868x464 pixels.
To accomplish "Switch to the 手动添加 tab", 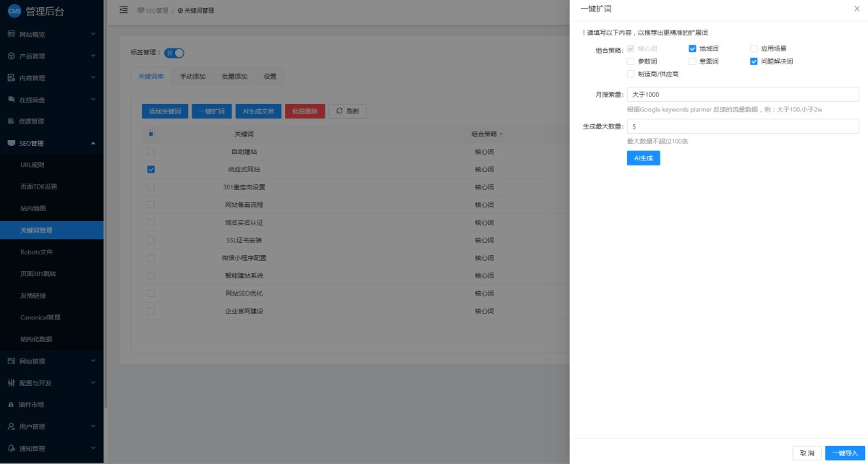I will pyautogui.click(x=193, y=76).
